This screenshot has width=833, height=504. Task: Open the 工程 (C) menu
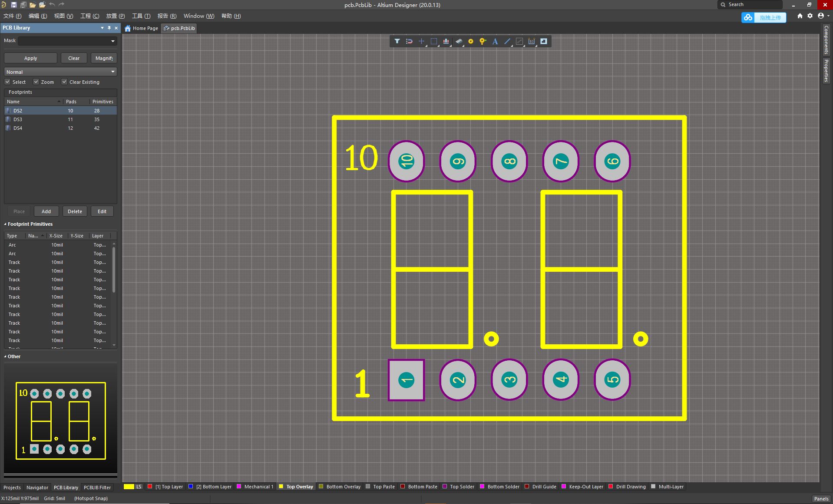pos(89,16)
